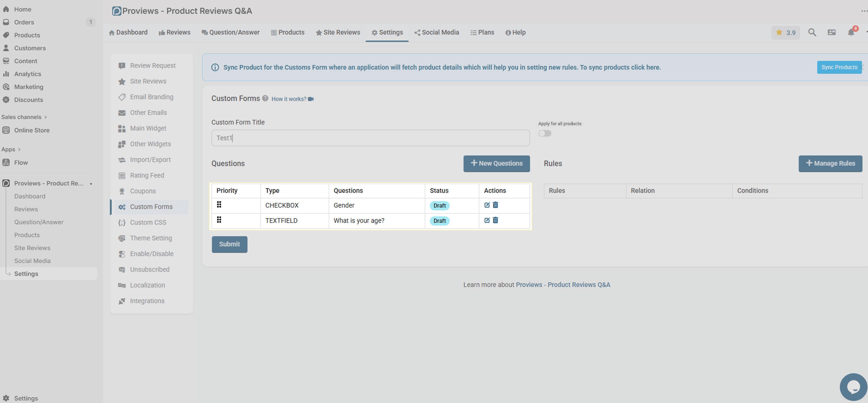
Task: Open the chat support bubble
Action: coord(853,387)
